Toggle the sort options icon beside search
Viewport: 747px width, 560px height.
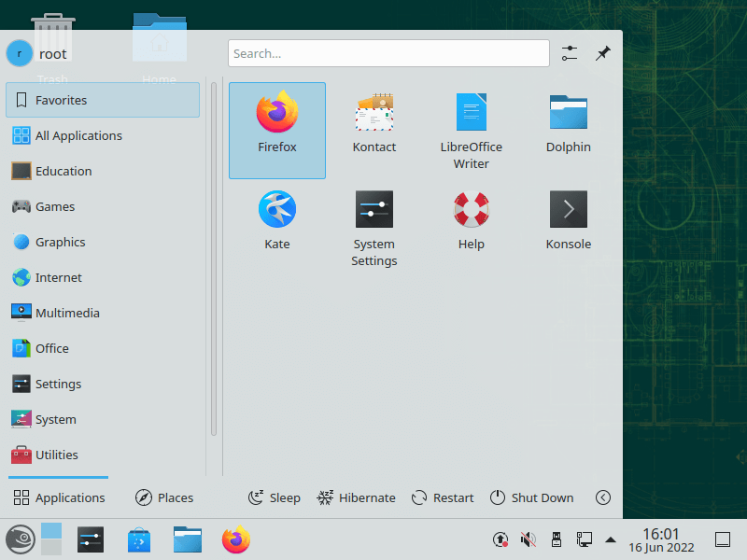click(x=570, y=53)
